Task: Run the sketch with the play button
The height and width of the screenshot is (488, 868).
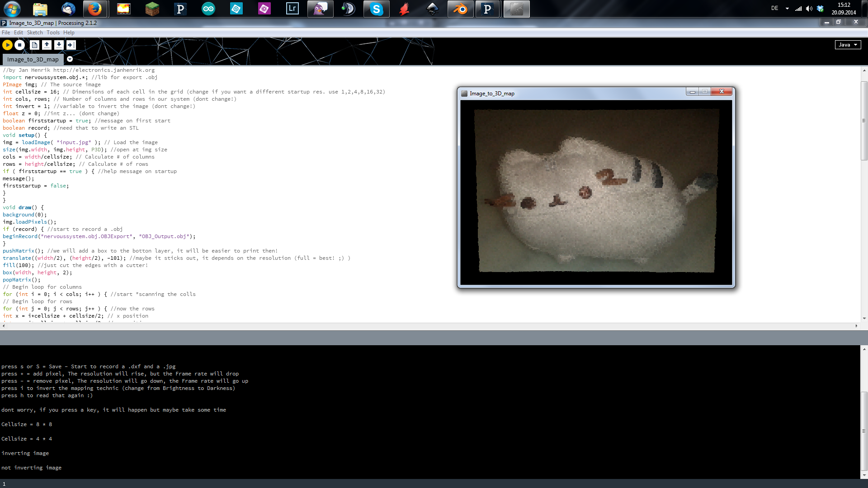Action: pyautogui.click(x=7, y=45)
